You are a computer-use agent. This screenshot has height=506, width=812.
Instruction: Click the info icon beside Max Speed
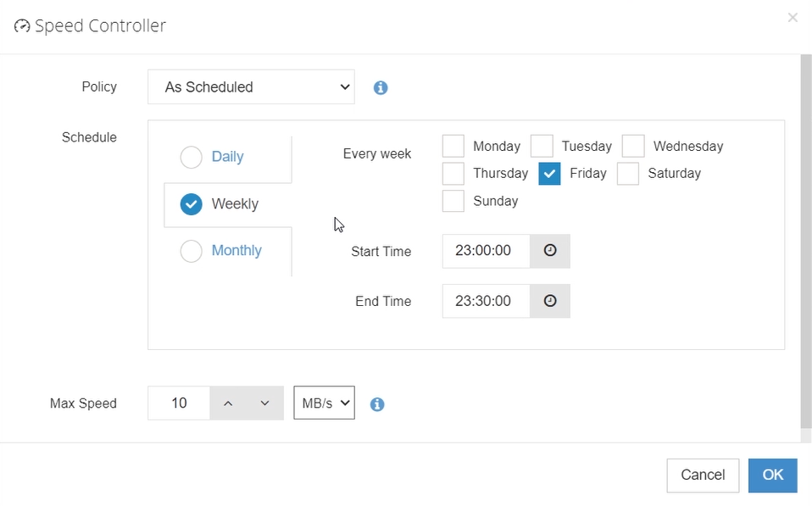pyautogui.click(x=377, y=404)
